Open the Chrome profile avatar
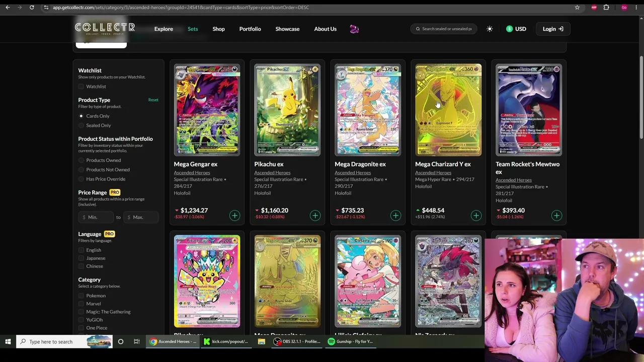 (x=624, y=8)
